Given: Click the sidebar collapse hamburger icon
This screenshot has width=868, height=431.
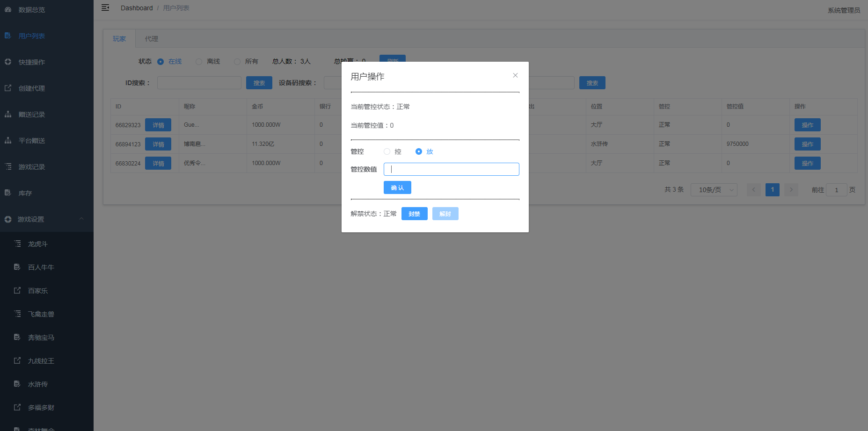Looking at the screenshot, I should pos(105,7).
